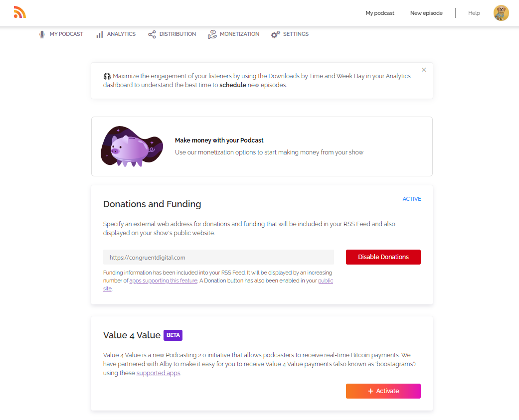Open My podcast from the top menu
Image resolution: width=519 pixels, height=420 pixels.
coord(379,13)
